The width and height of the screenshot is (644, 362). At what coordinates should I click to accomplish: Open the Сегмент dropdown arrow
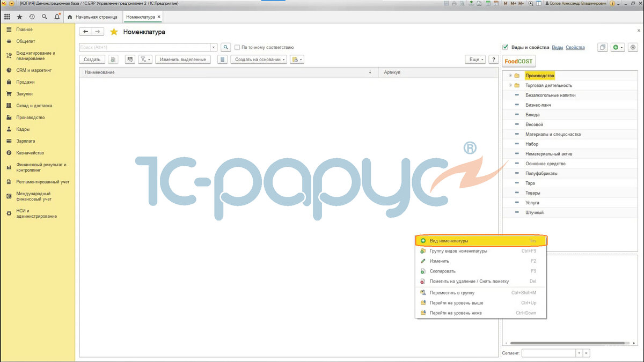pos(579,353)
